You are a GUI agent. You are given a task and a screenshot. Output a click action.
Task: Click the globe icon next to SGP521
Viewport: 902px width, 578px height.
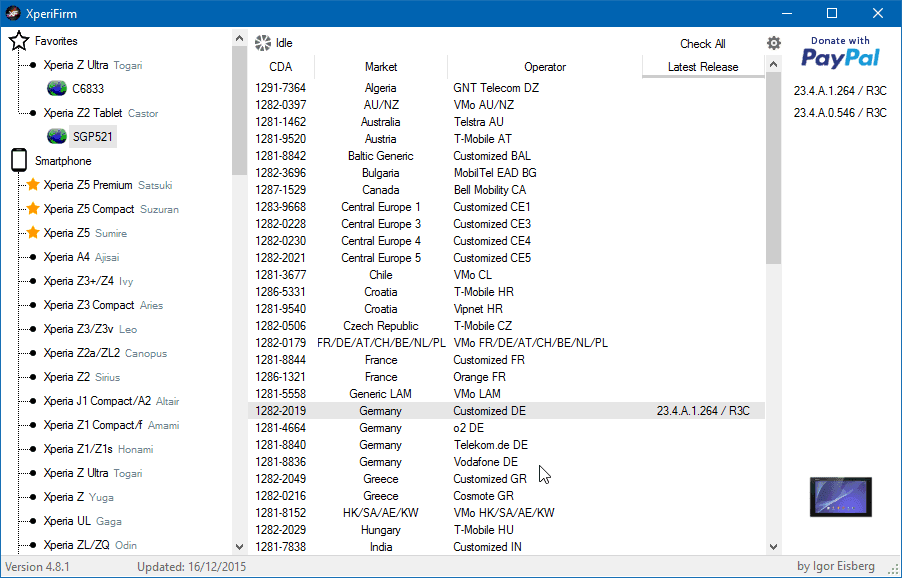(57, 136)
